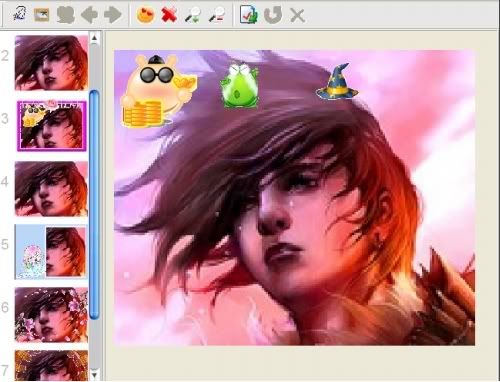Image resolution: width=500 pixels, height=382 pixels.
Task: Click the document checkmark apply icon
Action: [249, 15]
